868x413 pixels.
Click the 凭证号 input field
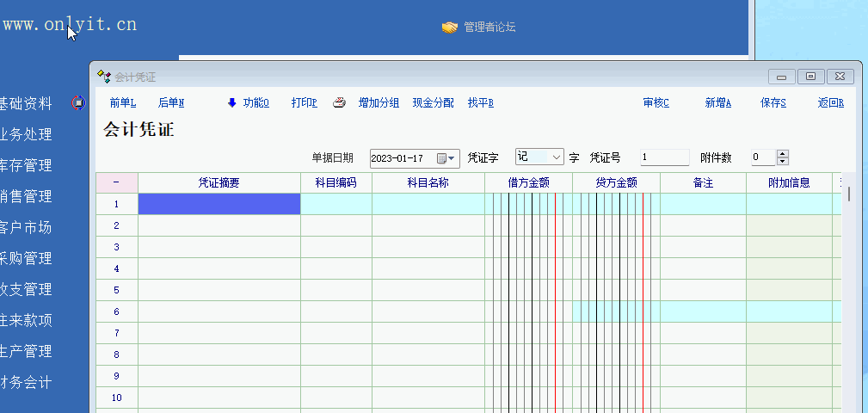(x=664, y=157)
